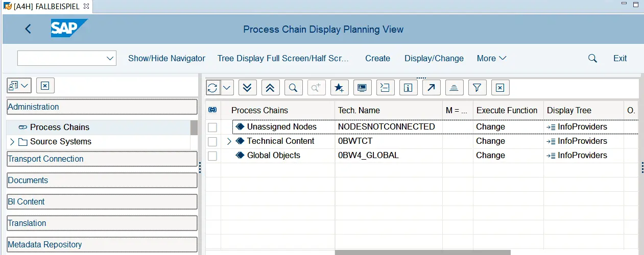Click the navigator vertical scrollbar thumb
644x255 pixels.
pyautogui.click(x=194, y=127)
